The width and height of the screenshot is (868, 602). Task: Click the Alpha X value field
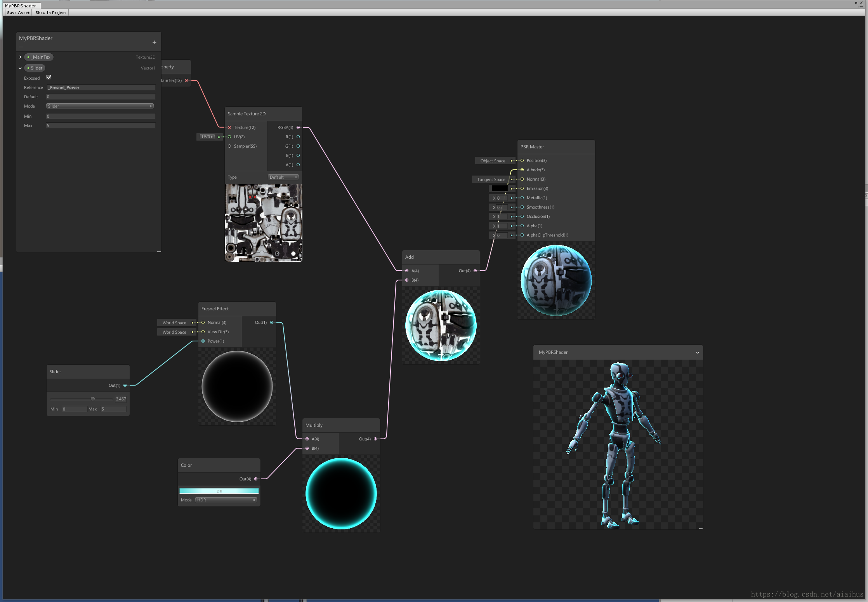tap(502, 226)
